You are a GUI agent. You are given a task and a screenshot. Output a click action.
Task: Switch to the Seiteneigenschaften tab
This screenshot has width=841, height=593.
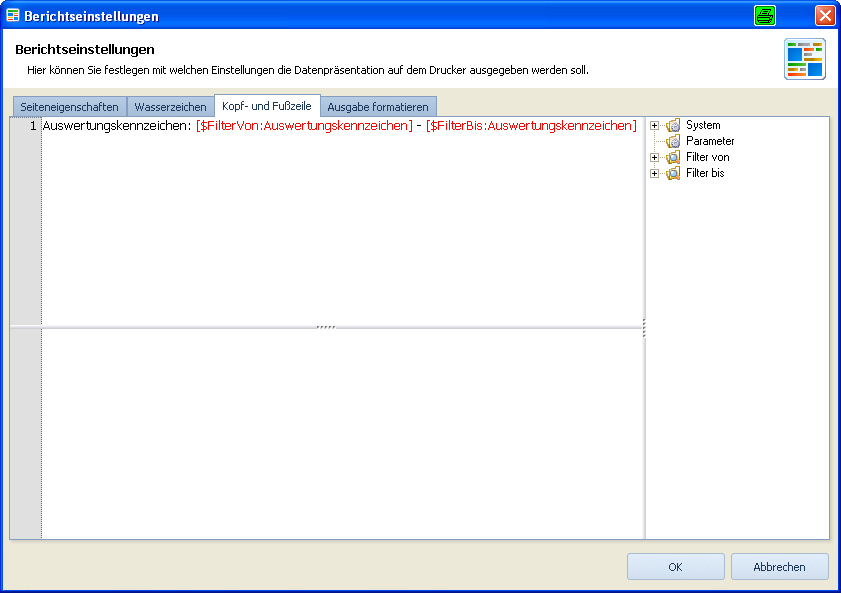[x=70, y=107]
